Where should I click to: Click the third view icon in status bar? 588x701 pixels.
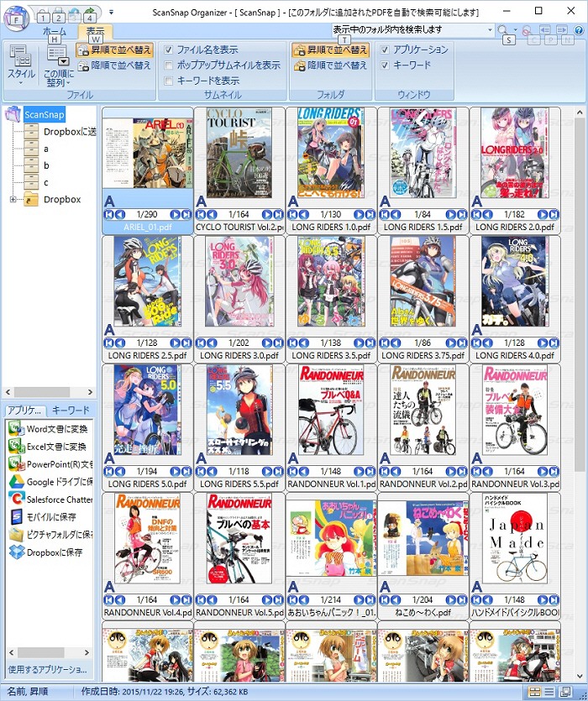point(564,692)
